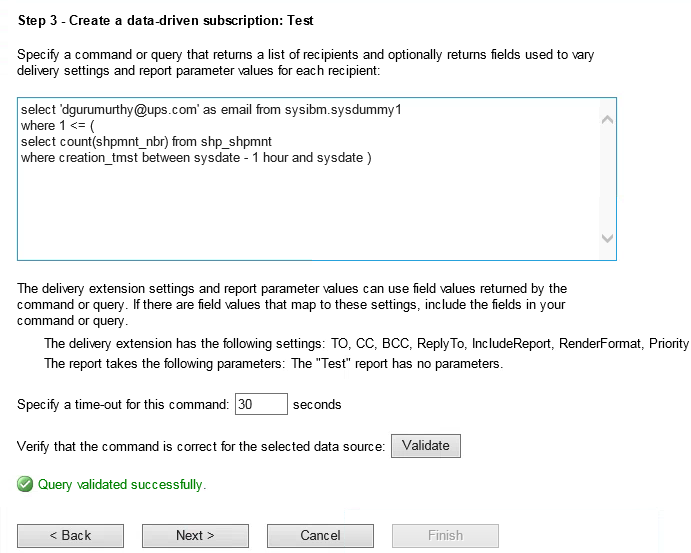The height and width of the screenshot is (553, 691).
Task: Validate the command against the data source
Action: coord(426,445)
